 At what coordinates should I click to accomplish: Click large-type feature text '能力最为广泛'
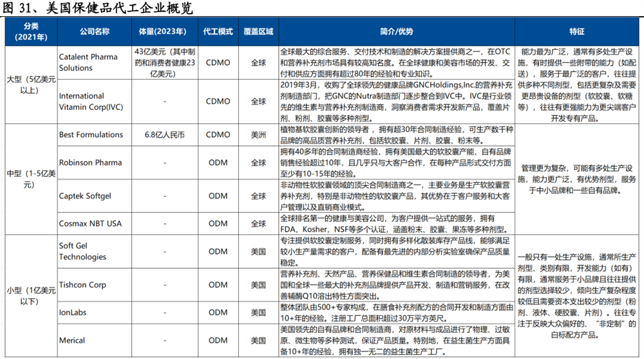coord(576,84)
